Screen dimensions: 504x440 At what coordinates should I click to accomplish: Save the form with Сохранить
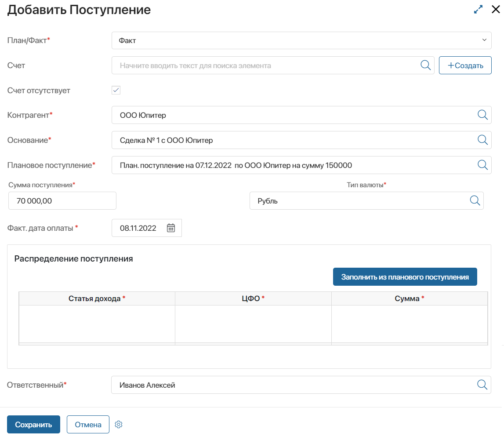(x=33, y=425)
